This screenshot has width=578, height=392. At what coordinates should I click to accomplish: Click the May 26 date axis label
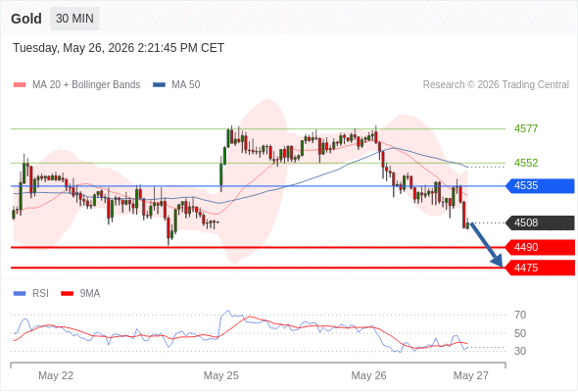(368, 375)
